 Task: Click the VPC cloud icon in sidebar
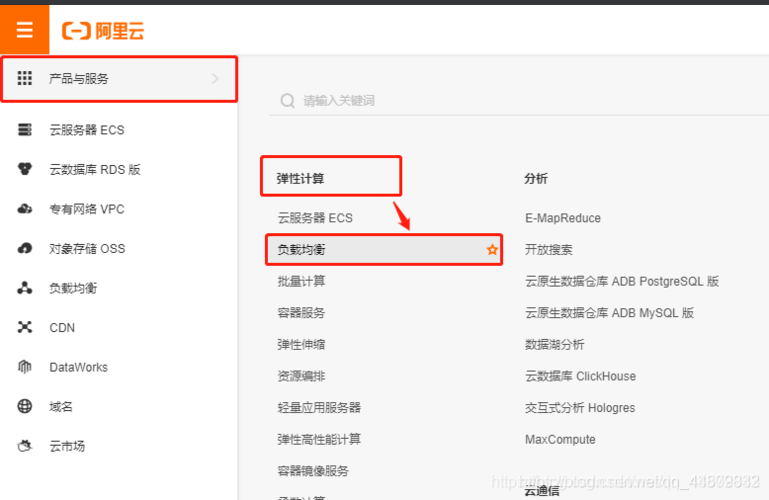click(25, 209)
